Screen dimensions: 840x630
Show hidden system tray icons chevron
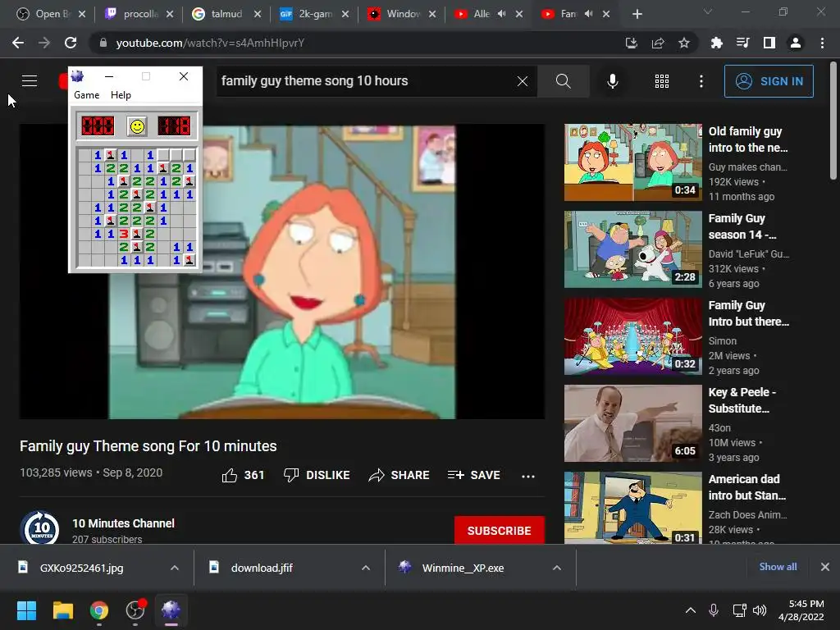tap(691, 610)
